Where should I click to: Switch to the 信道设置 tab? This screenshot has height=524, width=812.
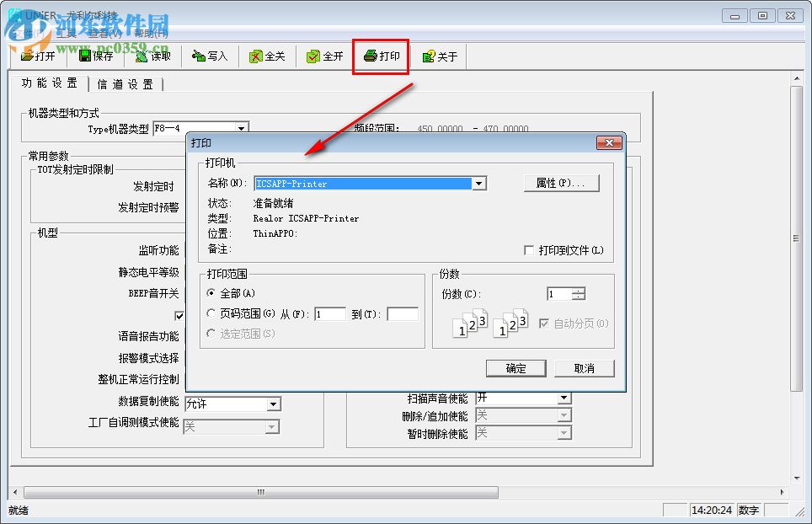click(126, 83)
